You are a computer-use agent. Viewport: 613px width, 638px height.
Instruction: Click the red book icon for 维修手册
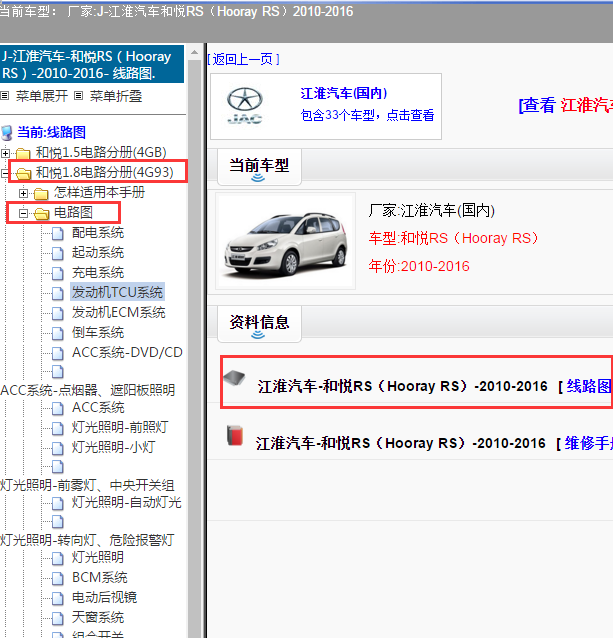(235, 435)
